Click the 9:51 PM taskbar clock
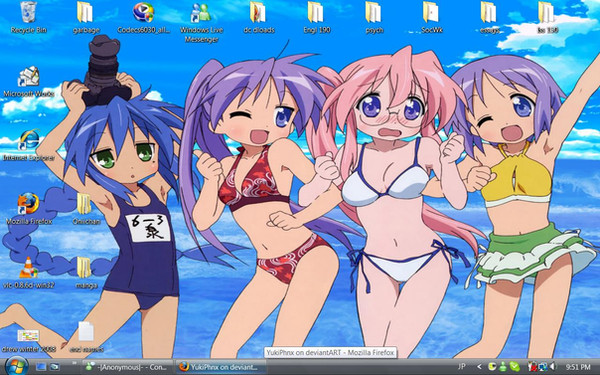 (578, 367)
